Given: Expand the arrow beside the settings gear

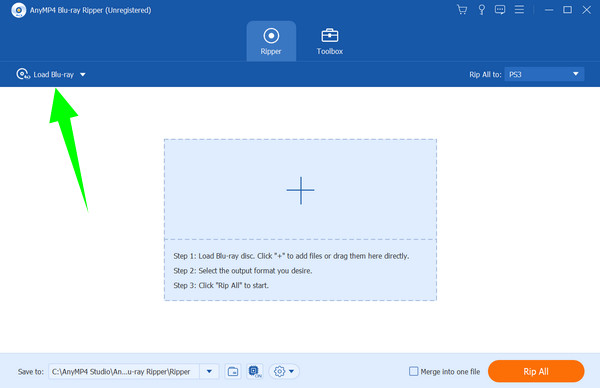Looking at the screenshot, I should [x=292, y=371].
